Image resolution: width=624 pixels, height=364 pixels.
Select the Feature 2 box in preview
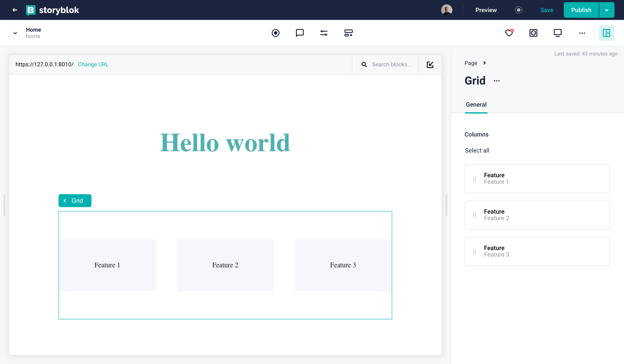[x=225, y=265]
